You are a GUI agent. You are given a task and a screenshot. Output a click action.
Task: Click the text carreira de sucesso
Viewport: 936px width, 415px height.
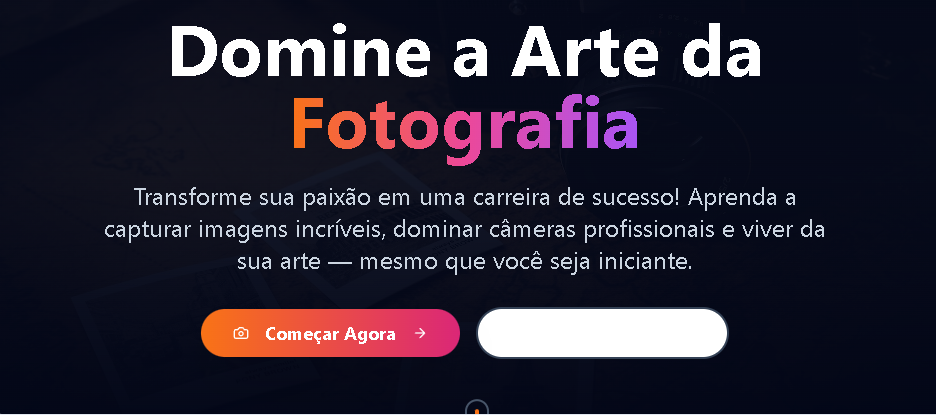575,198
